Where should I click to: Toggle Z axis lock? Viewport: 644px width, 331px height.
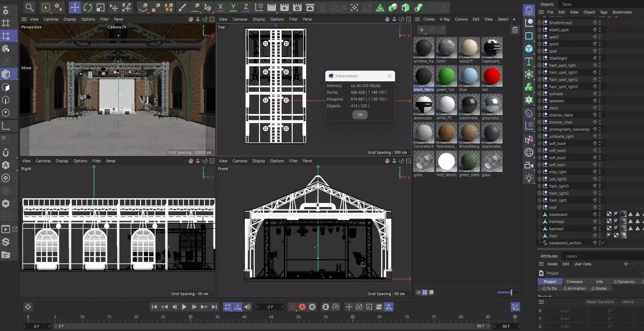pos(246,7)
